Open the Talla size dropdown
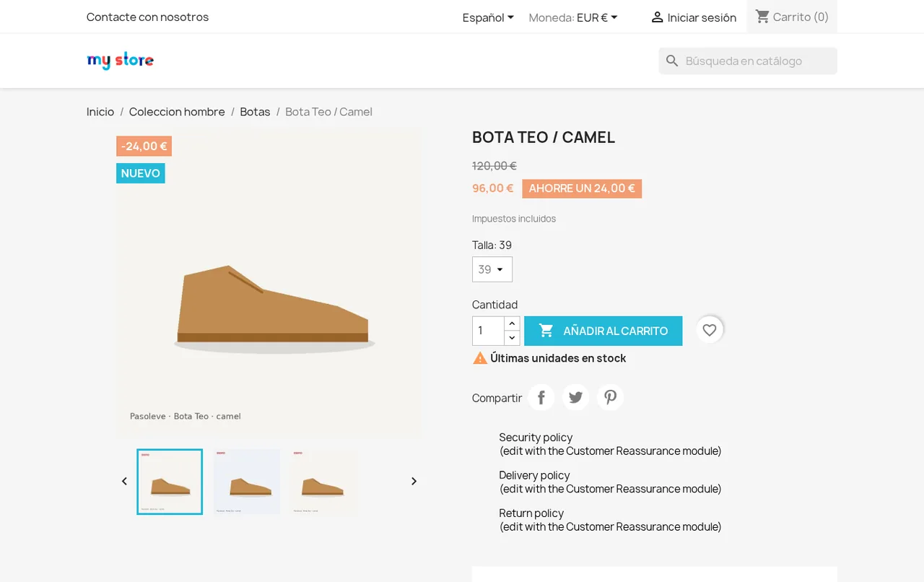Viewport: 924px width, 582px height. tap(492, 269)
